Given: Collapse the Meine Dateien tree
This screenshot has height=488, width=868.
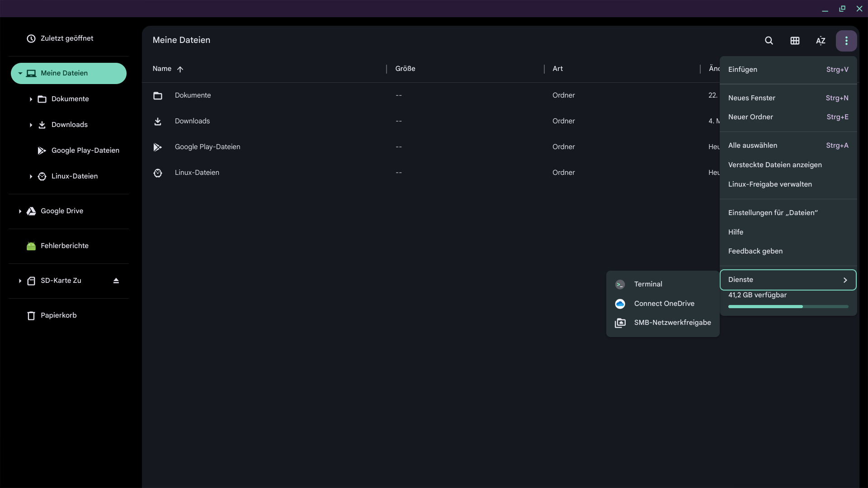Looking at the screenshot, I should [20, 73].
